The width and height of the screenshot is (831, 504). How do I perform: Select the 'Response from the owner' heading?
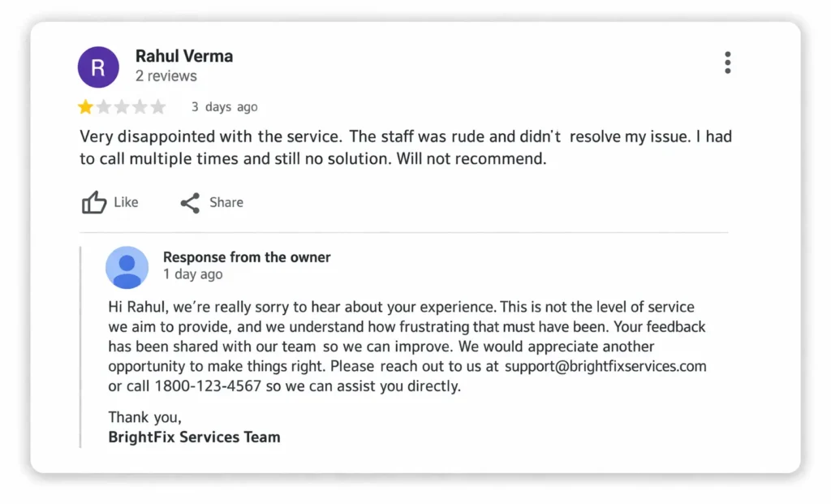click(247, 257)
